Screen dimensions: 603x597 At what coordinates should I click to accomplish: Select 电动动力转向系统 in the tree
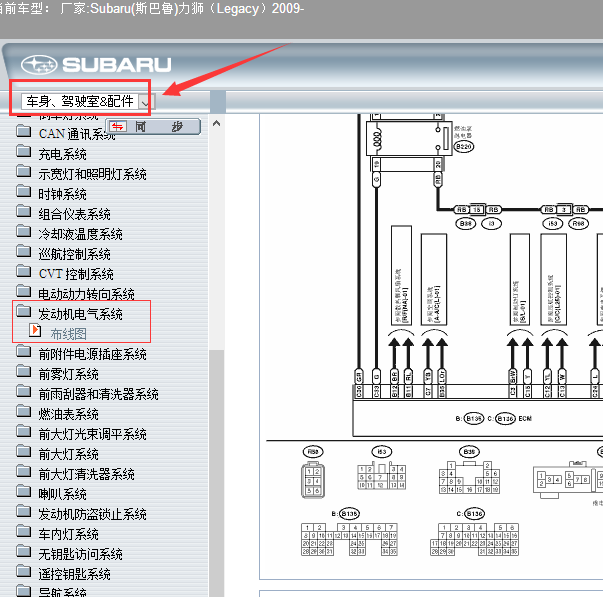click(86, 294)
